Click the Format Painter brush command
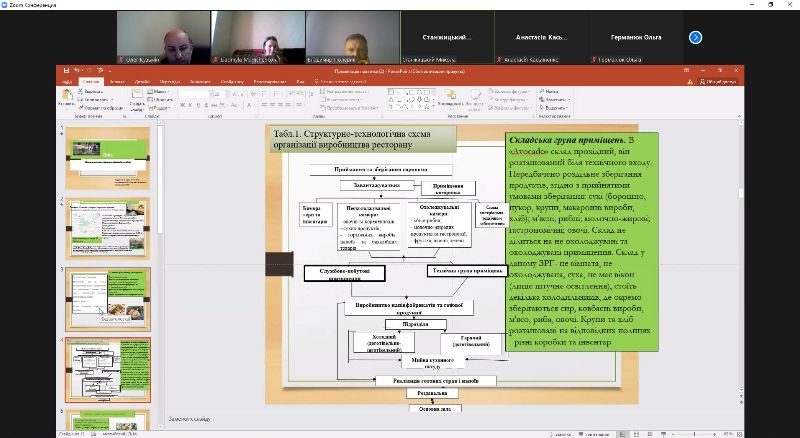 click(x=101, y=108)
